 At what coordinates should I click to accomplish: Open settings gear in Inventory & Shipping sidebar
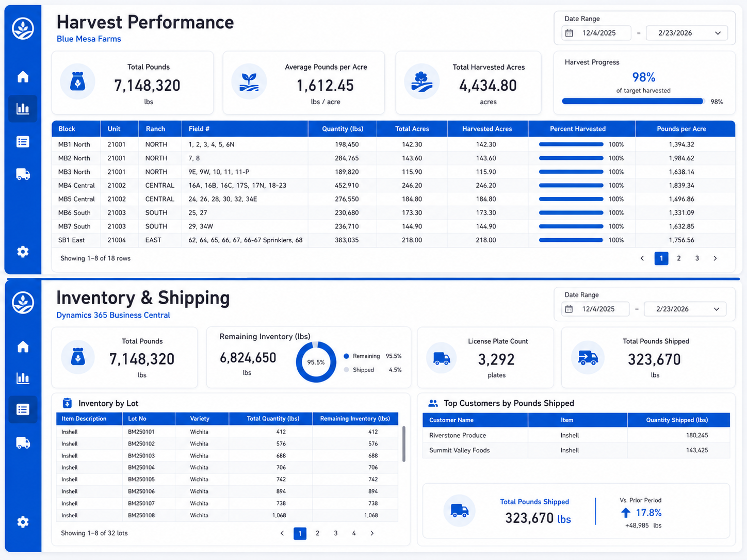point(23,522)
